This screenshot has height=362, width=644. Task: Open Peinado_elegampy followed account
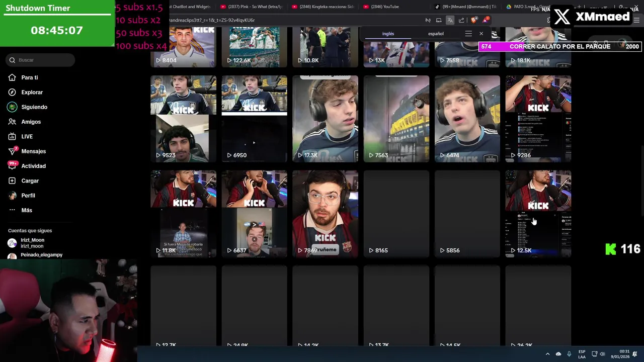coord(41,255)
